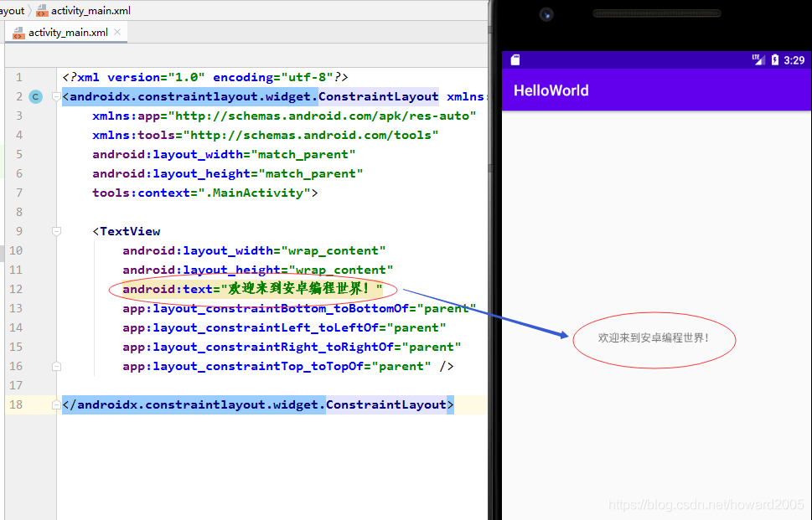This screenshot has height=520, width=812.
Task: Tap the LTE signal icon in emulator status bar
Action: click(x=758, y=59)
